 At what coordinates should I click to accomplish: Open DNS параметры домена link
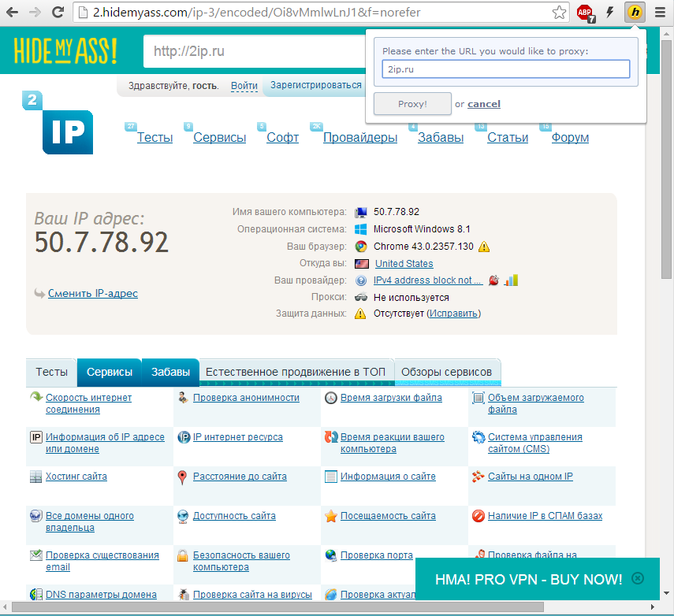[x=101, y=595]
